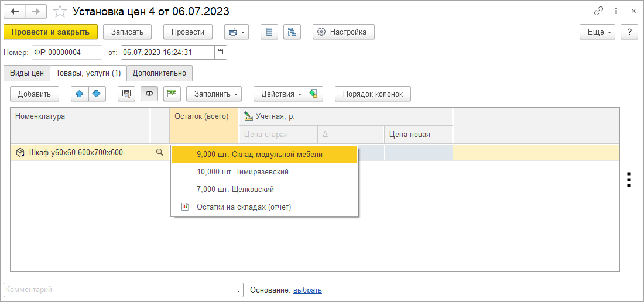The image size is (644, 302).
Task: Click the выбрать link for Основание
Action: point(307,290)
